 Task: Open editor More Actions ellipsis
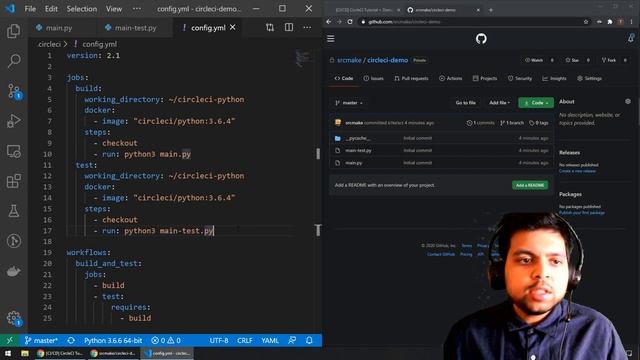(x=307, y=27)
